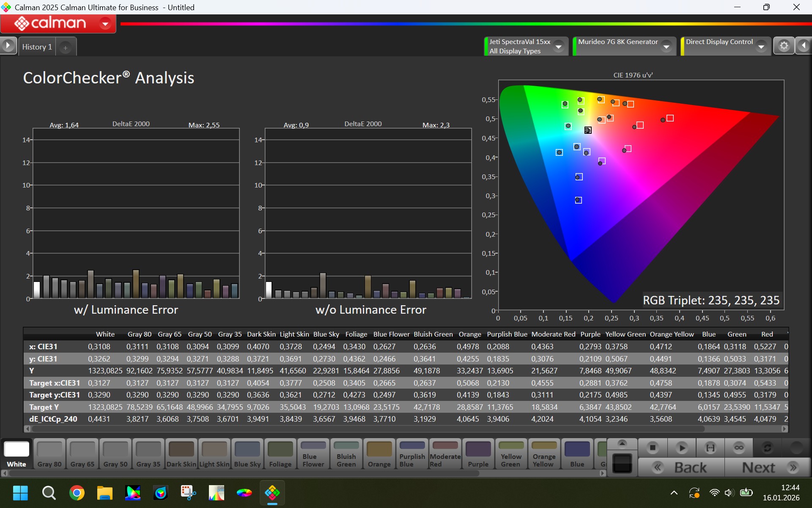812x508 pixels.
Task: Expand the Direct Display Control dropdown
Action: tap(761, 46)
